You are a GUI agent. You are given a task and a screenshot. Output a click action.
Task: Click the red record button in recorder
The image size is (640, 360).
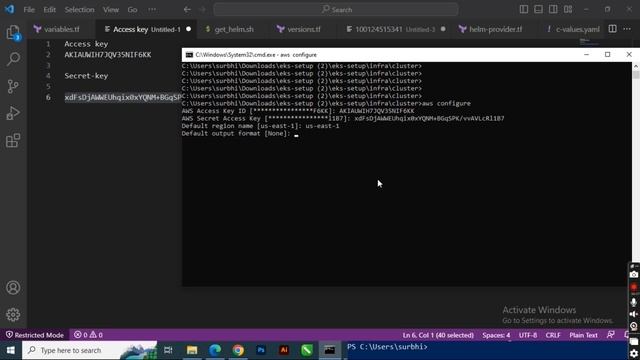(634, 288)
